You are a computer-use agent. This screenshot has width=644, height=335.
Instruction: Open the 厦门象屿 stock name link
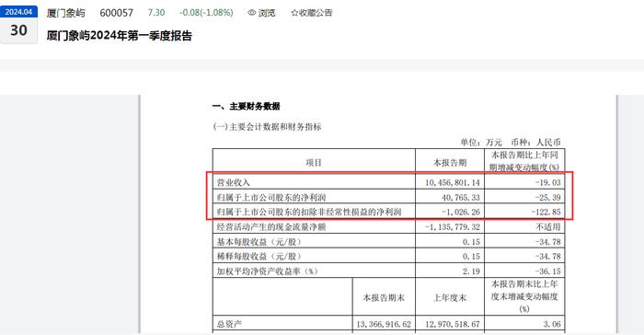pyautogui.click(x=65, y=13)
